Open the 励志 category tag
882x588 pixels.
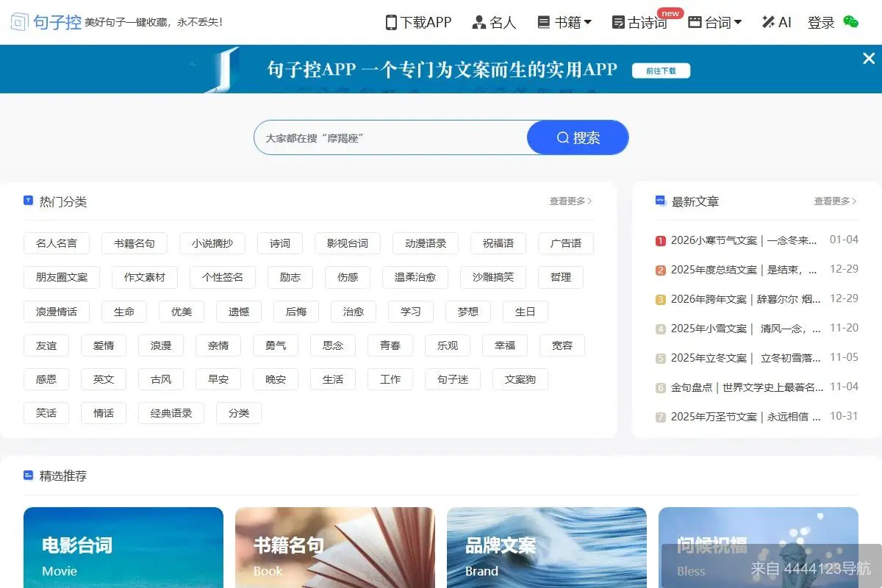click(x=290, y=277)
